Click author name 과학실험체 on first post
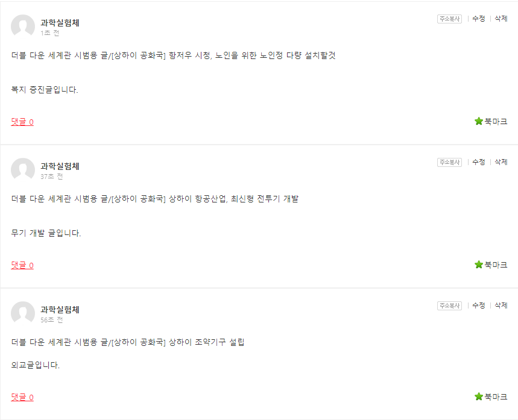The image size is (518, 420). pos(60,23)
